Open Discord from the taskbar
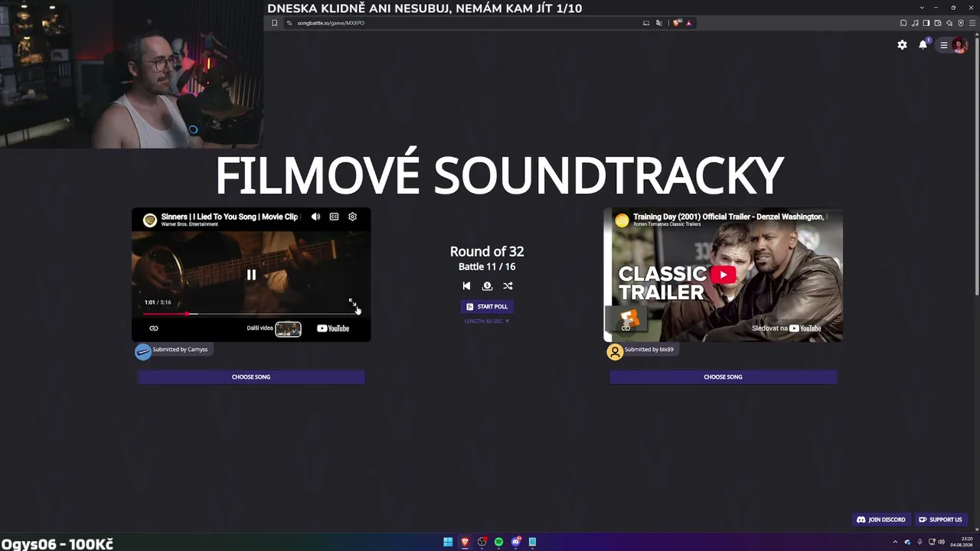 point(516,542)
